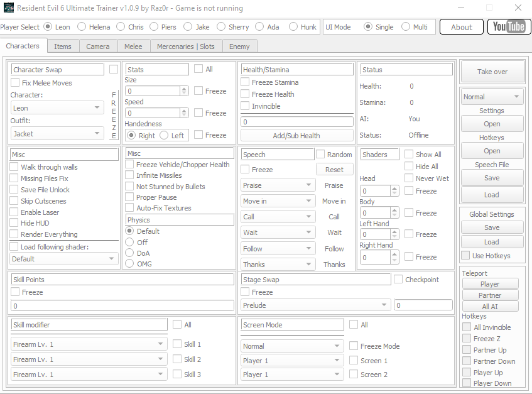Toggle Infinite Missiles
Screen dimensions: 532x394
[154, 175]
